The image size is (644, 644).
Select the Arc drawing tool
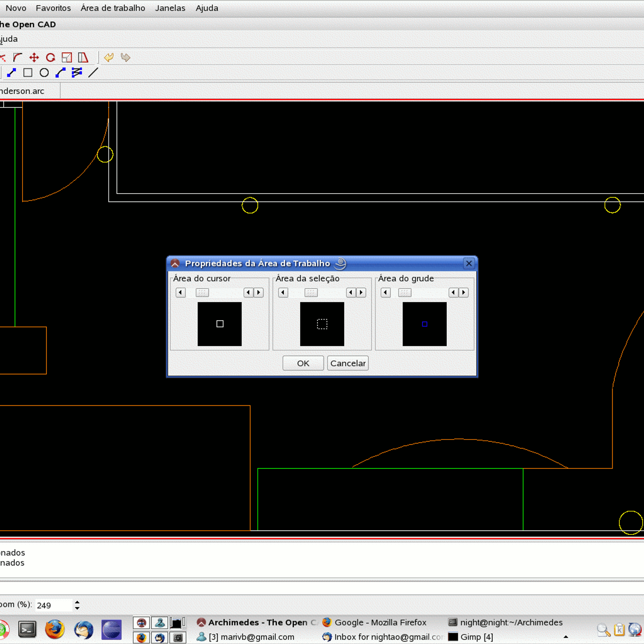tap(60, 72)
